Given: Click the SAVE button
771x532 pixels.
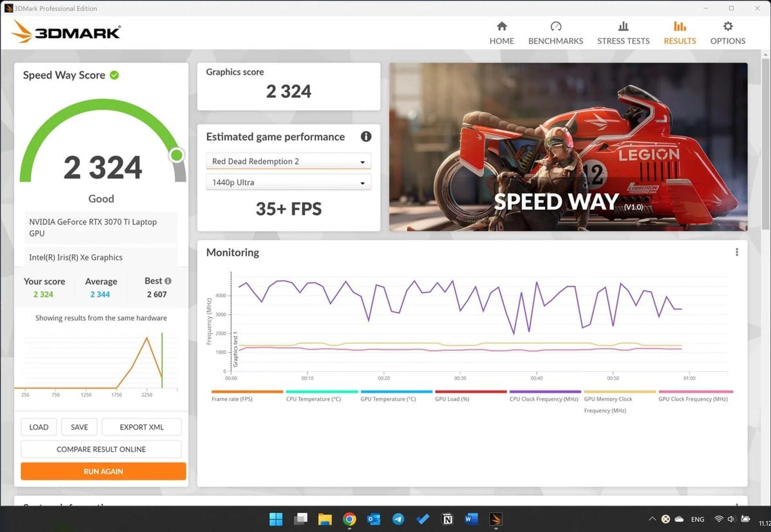Looking at the screenshot, I should [79, 427].
